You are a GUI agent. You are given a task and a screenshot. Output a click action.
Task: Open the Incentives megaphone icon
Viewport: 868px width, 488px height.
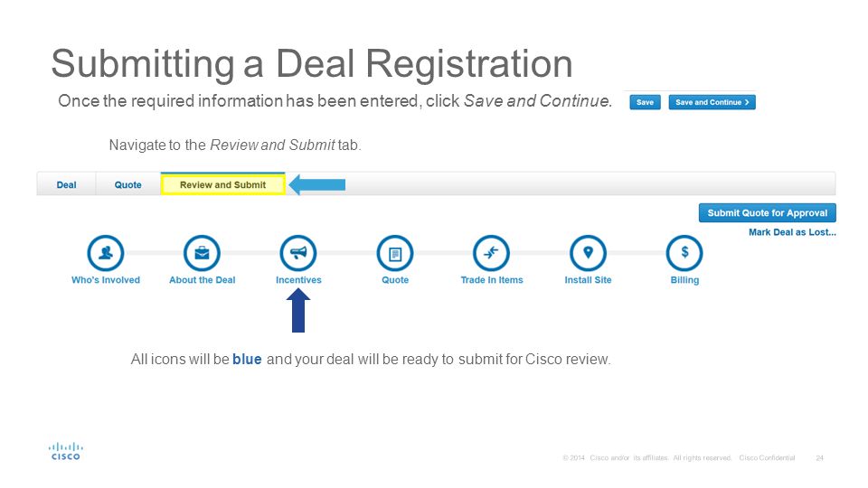(298, 253)
